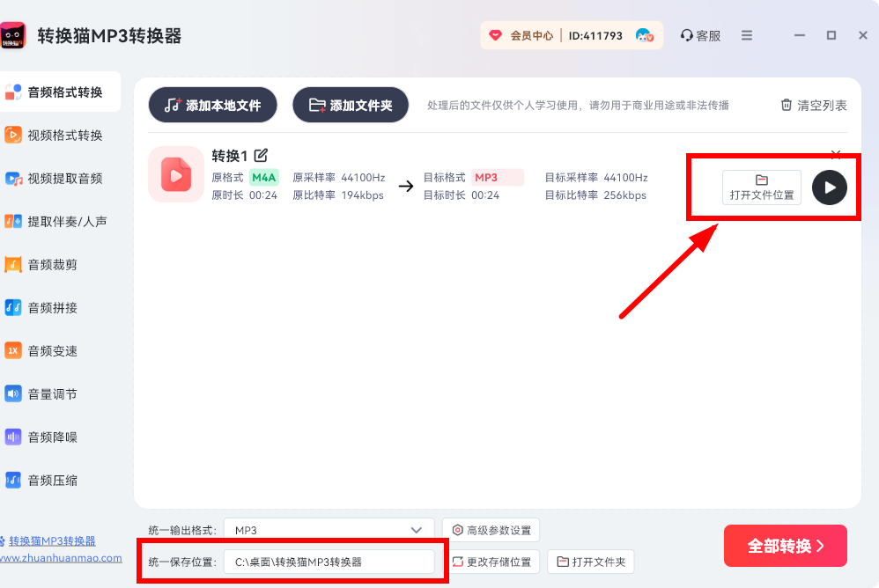
Task: Open file location of 转换1
Action: tap(762, 187)
